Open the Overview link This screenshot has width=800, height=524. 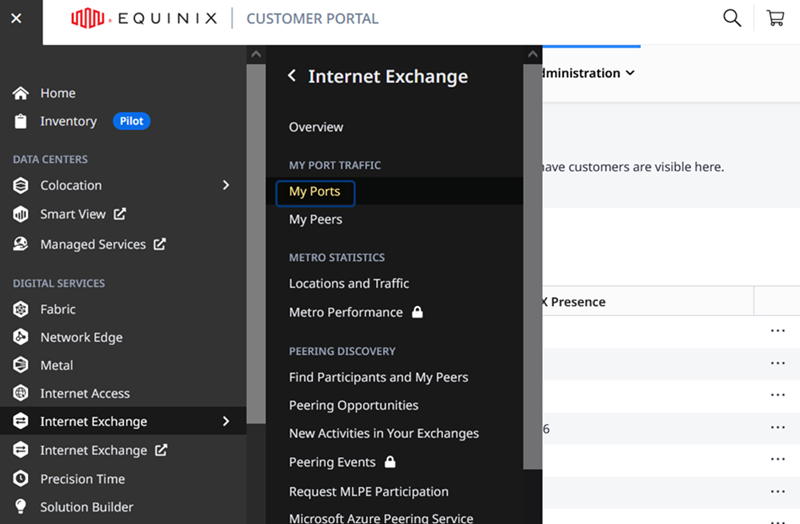point(316,127)
